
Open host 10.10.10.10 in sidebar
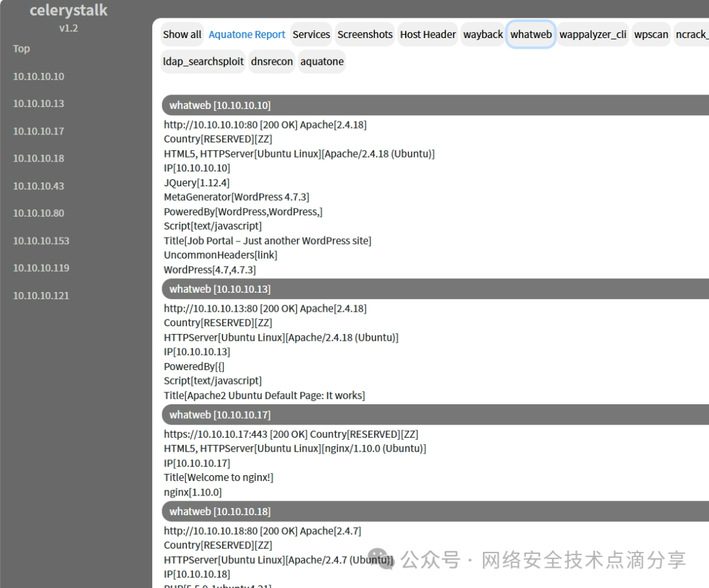pos(39,76)
